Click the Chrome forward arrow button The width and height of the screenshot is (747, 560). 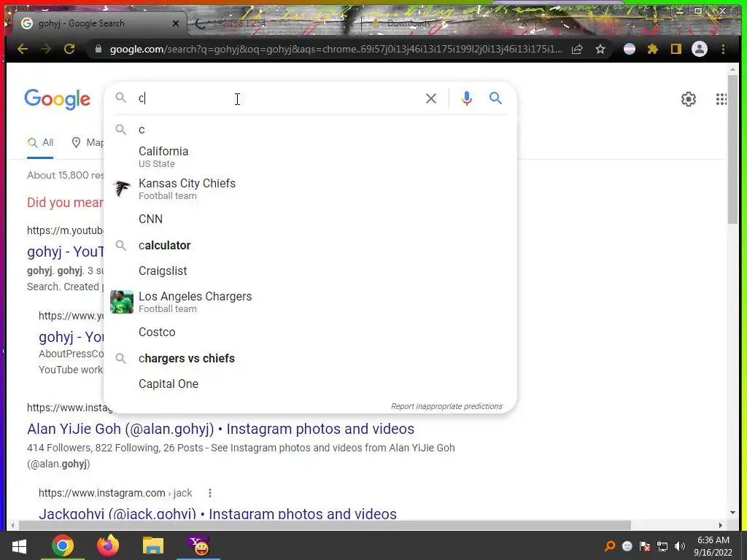tap(46, 49)
